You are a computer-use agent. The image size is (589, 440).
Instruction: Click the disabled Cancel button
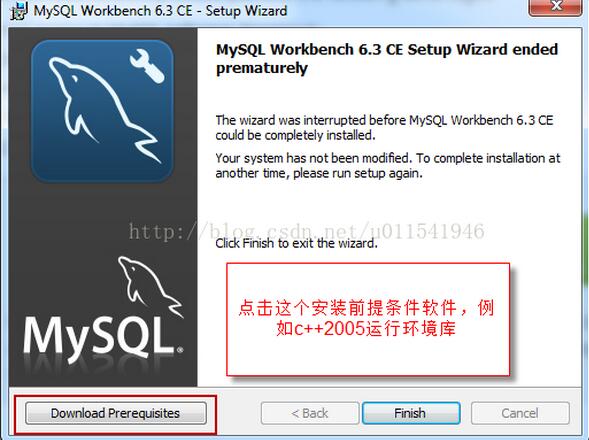[x=520, y=413]
